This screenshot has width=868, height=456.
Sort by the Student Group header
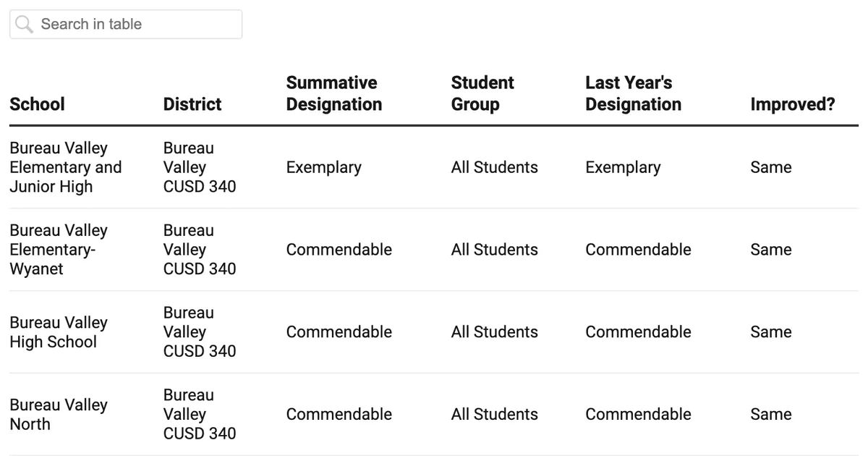482,93
